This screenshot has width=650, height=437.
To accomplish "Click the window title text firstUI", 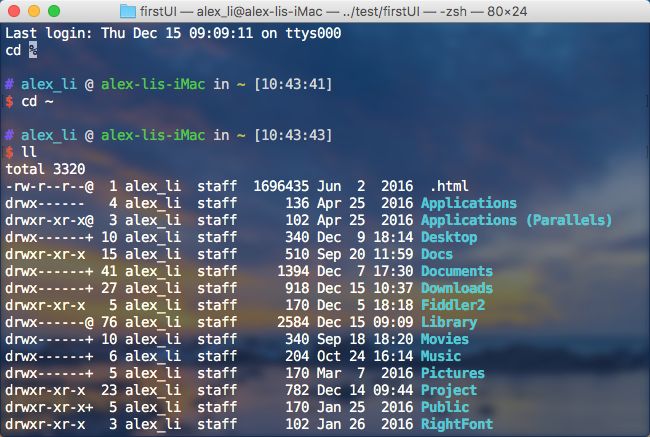I will [158, 11].
